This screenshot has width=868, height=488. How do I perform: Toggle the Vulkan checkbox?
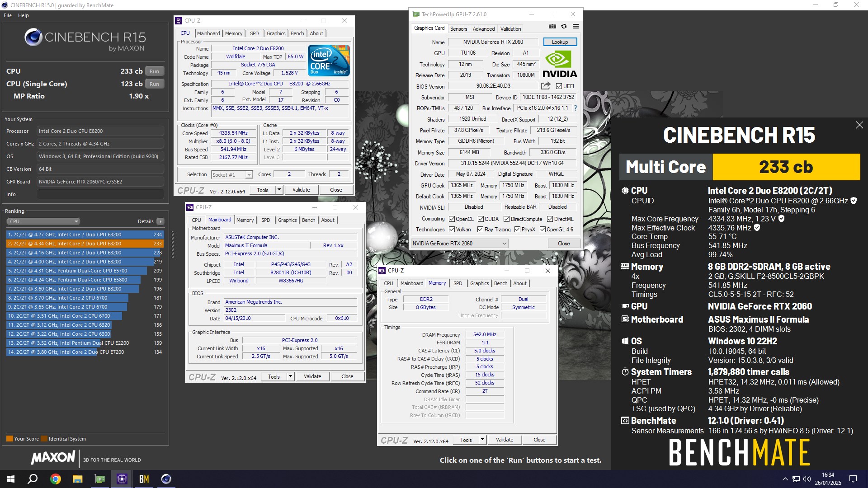coord(452,230)
